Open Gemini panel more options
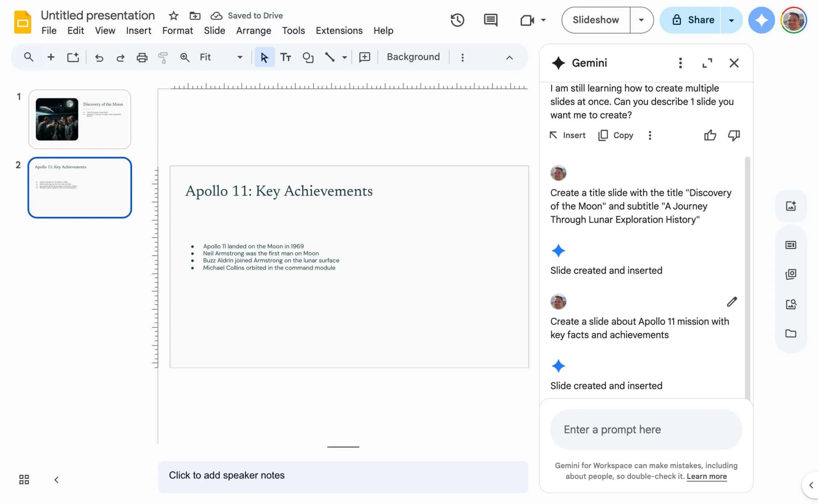Viewport: 818px width, 504px height. [x=680, y=63]
